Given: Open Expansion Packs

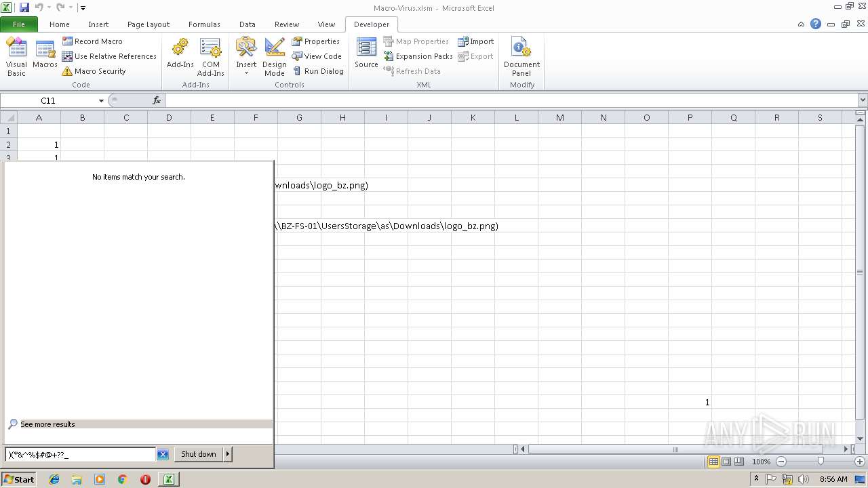Looking at the screenshot, I should [418, 56].
